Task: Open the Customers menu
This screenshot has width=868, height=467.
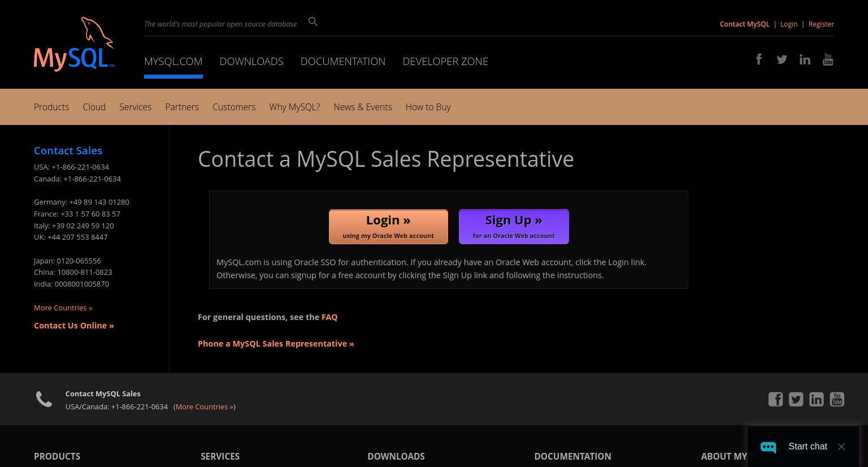Action: (x=234, y=107)
